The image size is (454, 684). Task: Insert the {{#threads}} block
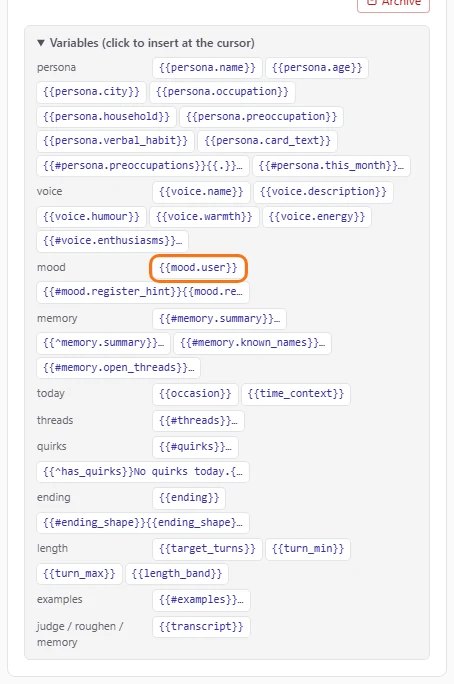[198, 421]
